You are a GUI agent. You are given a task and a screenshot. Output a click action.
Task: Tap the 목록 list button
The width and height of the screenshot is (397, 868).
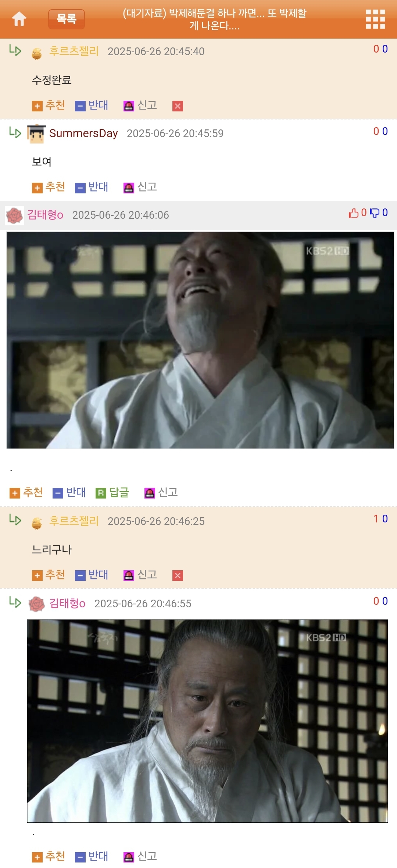pos(67,19)
